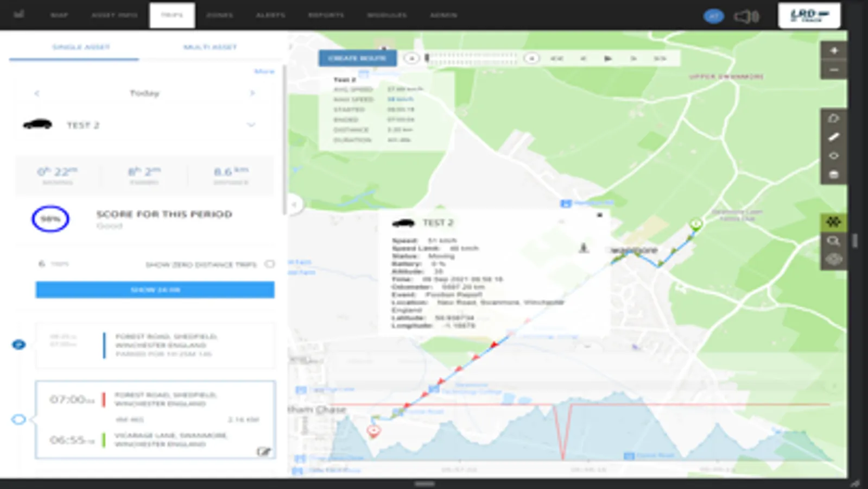Click the green end marker on route
The height and width of the screenshot is (489, 868).
point(696,223)
